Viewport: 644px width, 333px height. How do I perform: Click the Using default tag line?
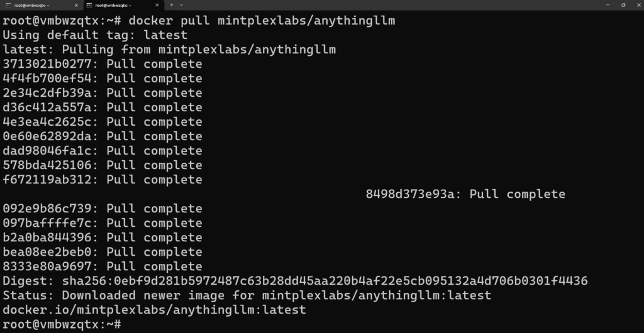tap(95, 35)
